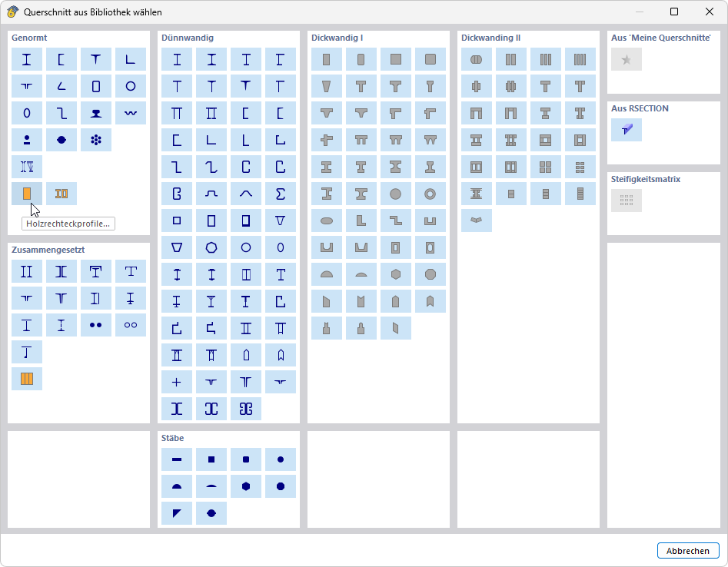
Task: Choose the hexagon bar in Stäbe
Action: point(246,487)
